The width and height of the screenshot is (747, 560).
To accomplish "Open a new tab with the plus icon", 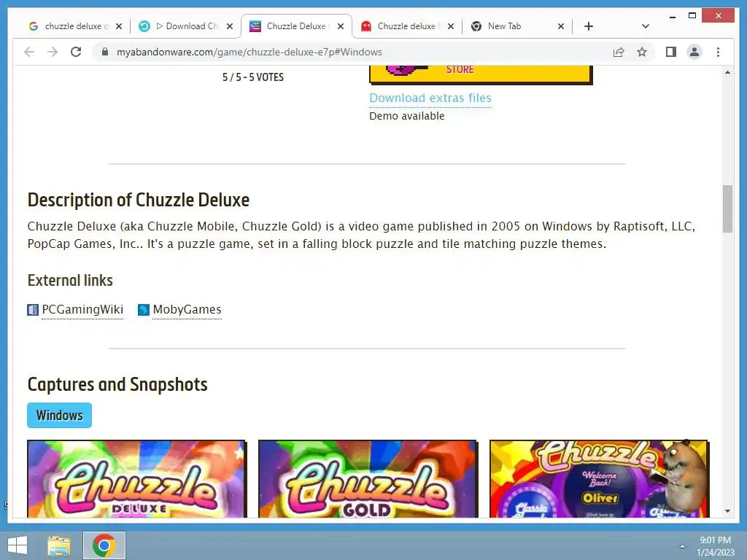I will click(x=589, y=26).
